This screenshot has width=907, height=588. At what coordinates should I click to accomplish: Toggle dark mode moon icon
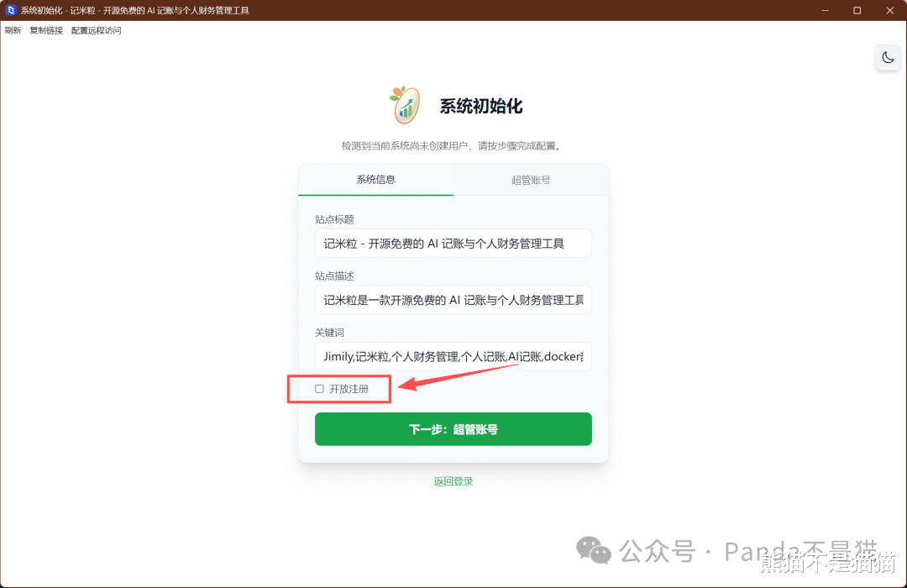pyautogui.click(x=888, y=57)
